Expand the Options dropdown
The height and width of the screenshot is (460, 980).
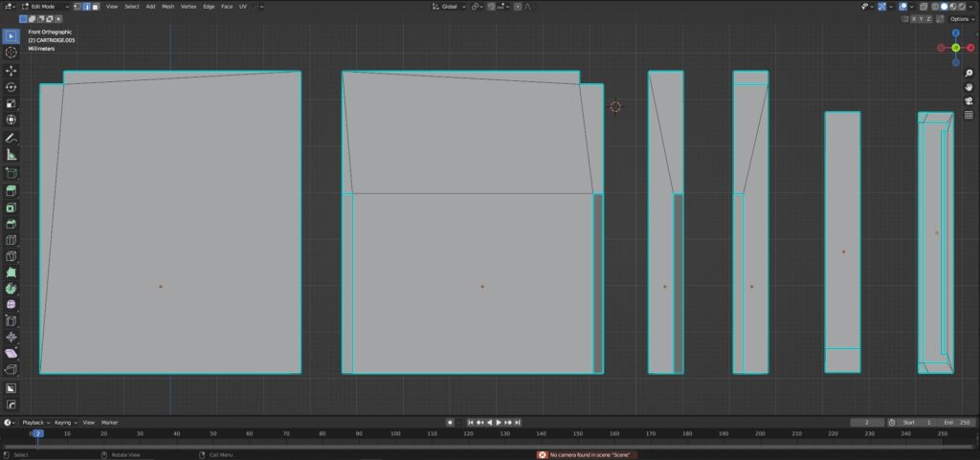pos(961,19)
